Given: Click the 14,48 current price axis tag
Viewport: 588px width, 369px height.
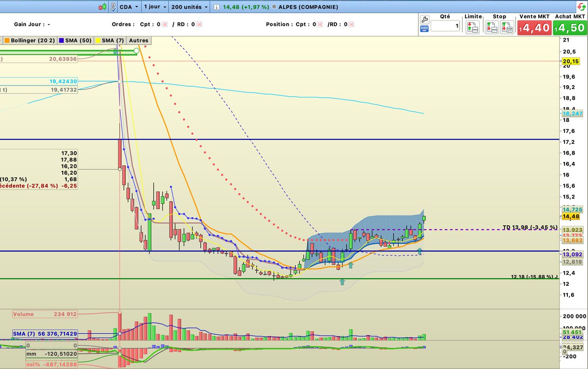Looking at the screenshot, I should [571, 216].
